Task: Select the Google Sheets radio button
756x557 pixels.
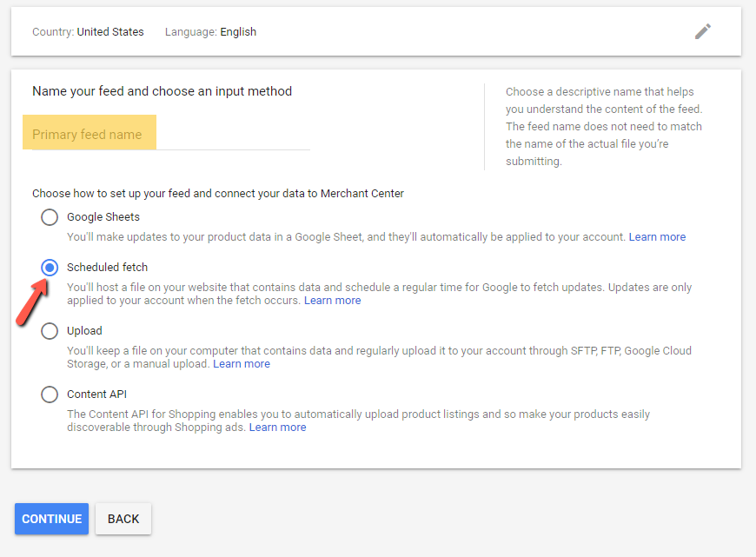Action: click(50, 217)
